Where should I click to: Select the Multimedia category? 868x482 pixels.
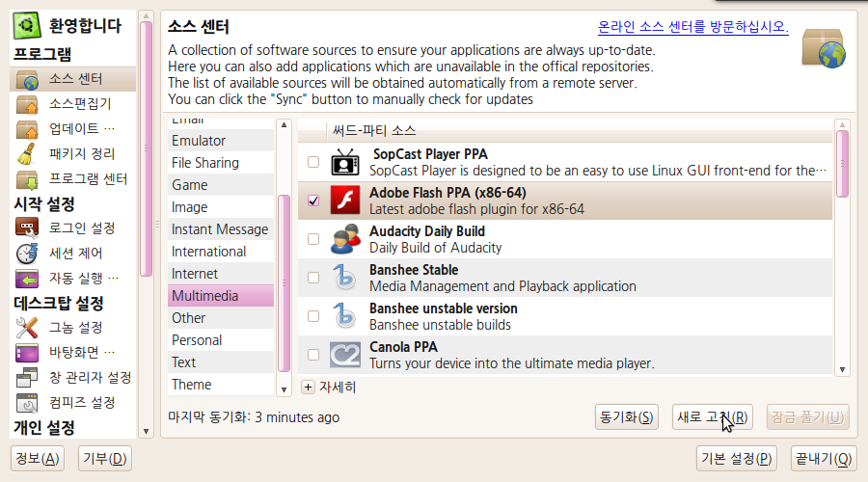point(221,296)
